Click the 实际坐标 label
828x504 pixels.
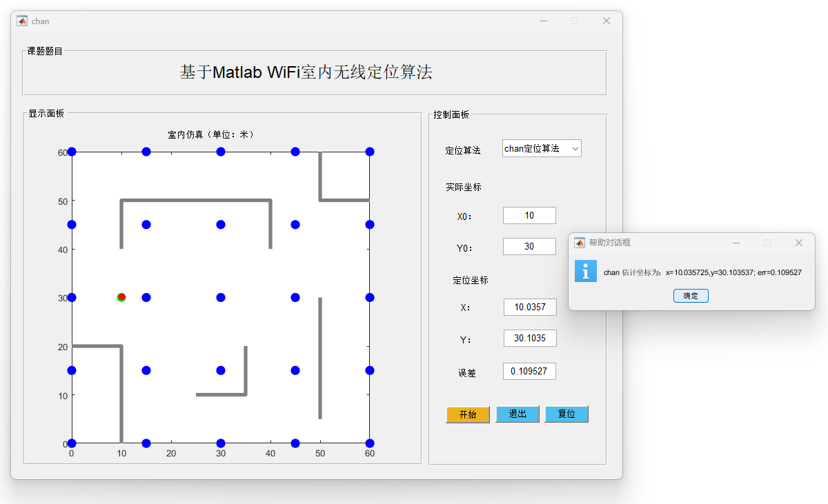tap(464, 187)
